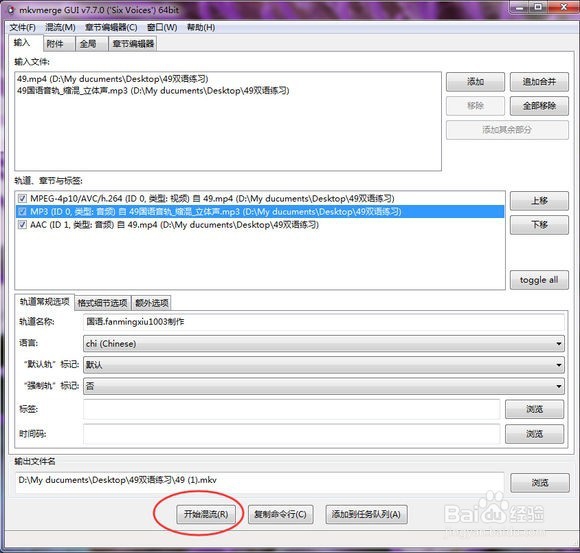The image size is (580, 553).
Task: Click the toggle all button
Action: (539, 280)
